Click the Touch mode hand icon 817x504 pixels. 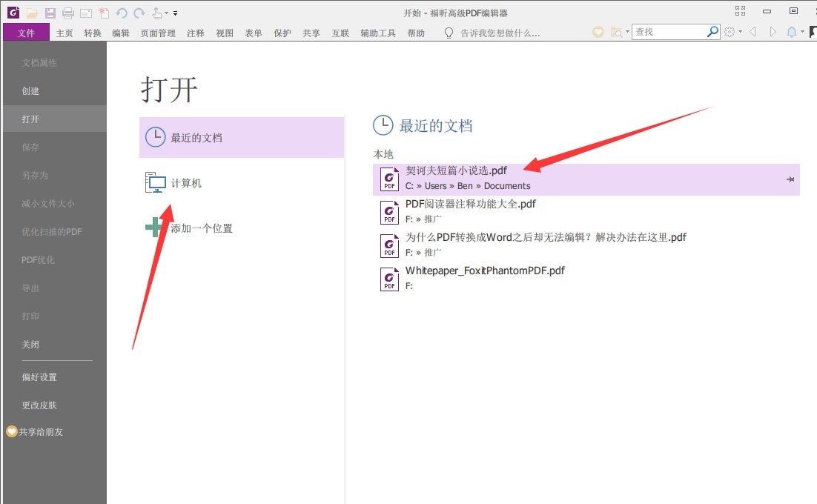point(156,13)
